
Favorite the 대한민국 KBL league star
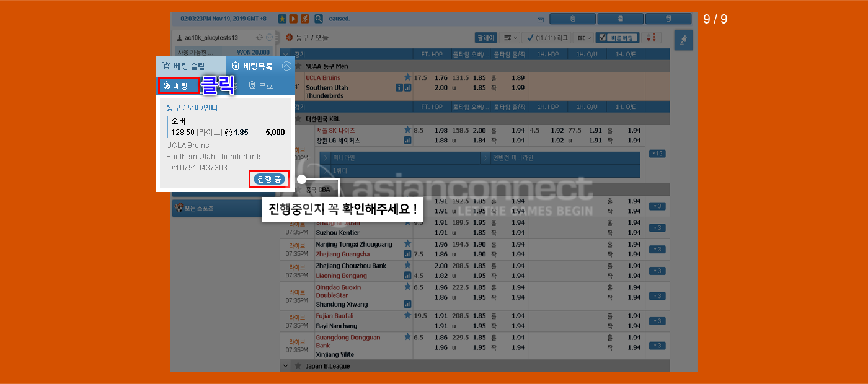point(298,118)
